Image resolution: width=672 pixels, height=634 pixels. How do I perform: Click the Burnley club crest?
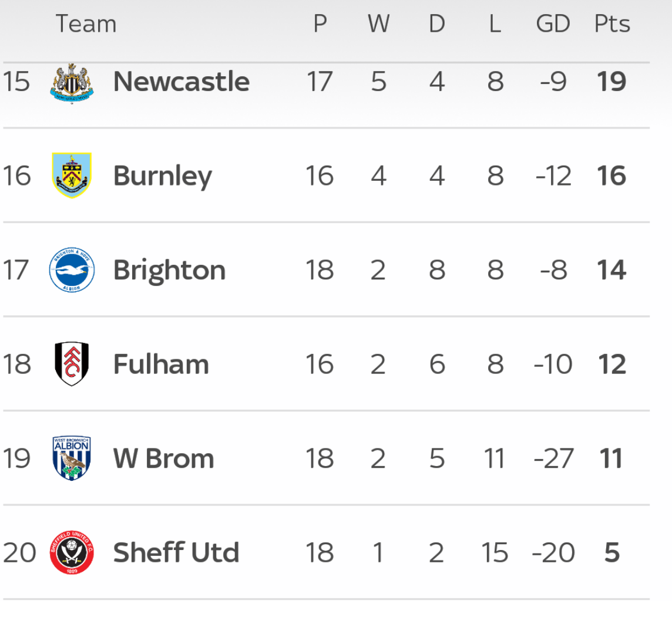point(72,175)
